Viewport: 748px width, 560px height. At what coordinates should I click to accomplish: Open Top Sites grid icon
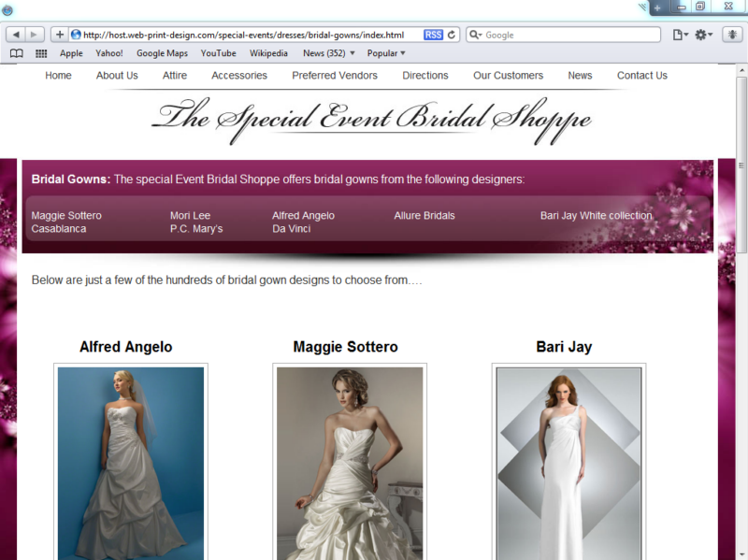pyautogui.click(x=41, y=53)
